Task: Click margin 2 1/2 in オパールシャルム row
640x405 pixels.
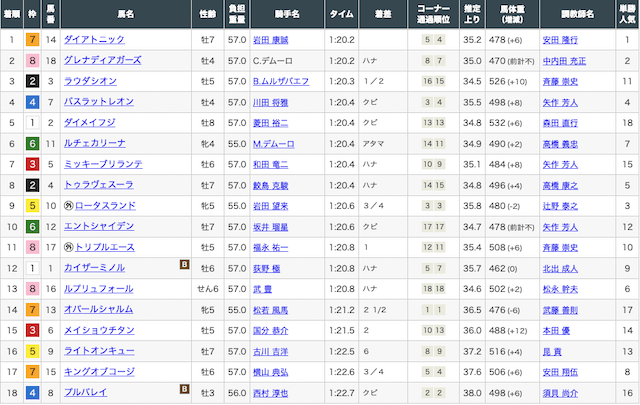Action: tap(375, 310)
